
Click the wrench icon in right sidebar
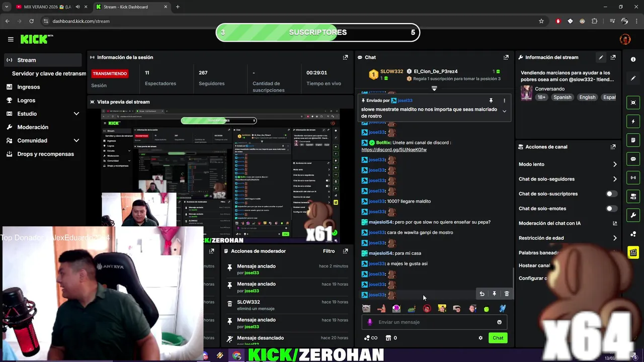click(633, 215)
